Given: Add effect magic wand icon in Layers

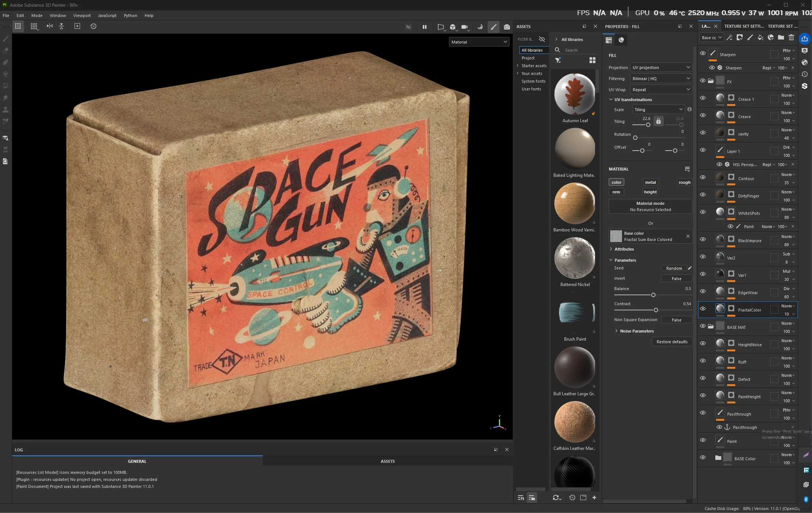Looking at the screenshot, I should coord(729,37).
